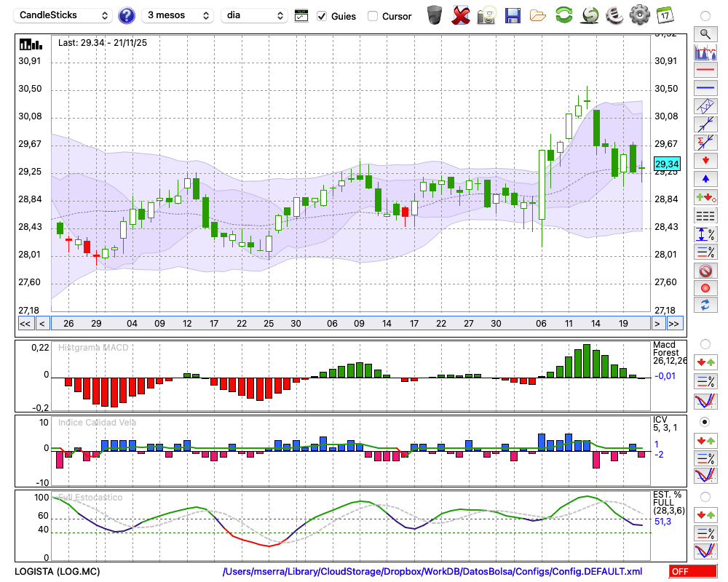Image resolution: width=728 pixels, height=582 pixels.
Task: Click the Config.DEFAULT.xml file path link
Action: pos(432,572)
